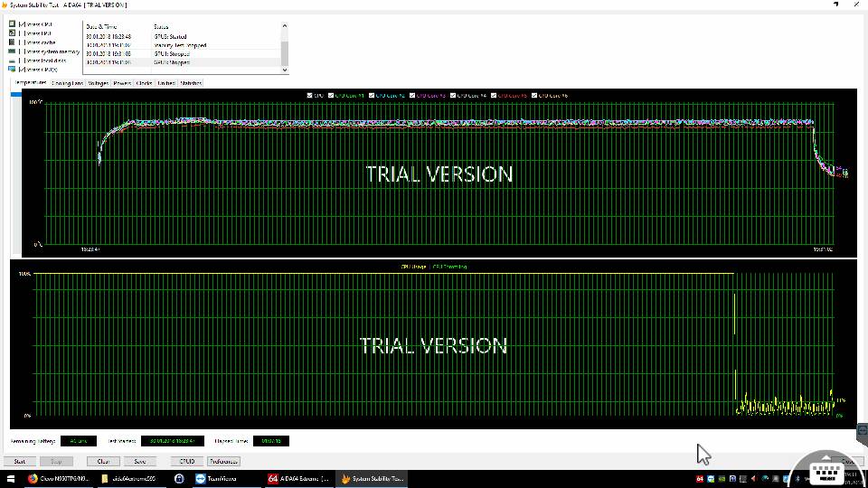Click the Elapsed Time value field

270,441
